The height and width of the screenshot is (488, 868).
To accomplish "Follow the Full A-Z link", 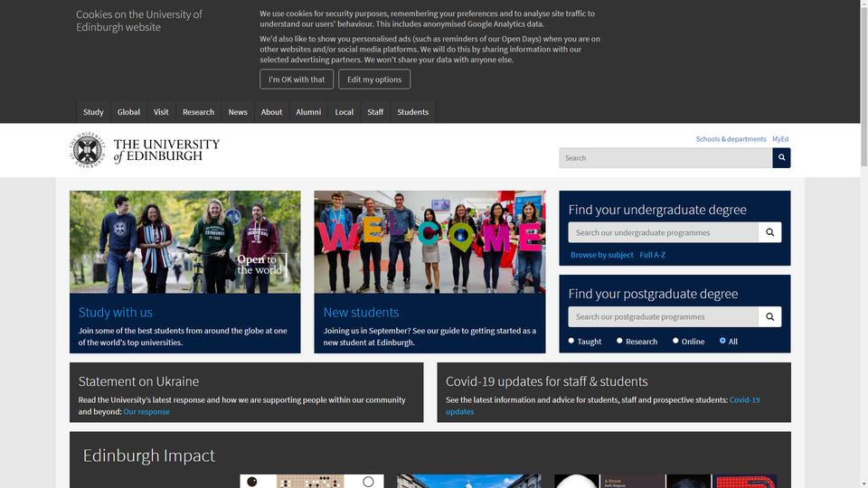I will 652,255.
